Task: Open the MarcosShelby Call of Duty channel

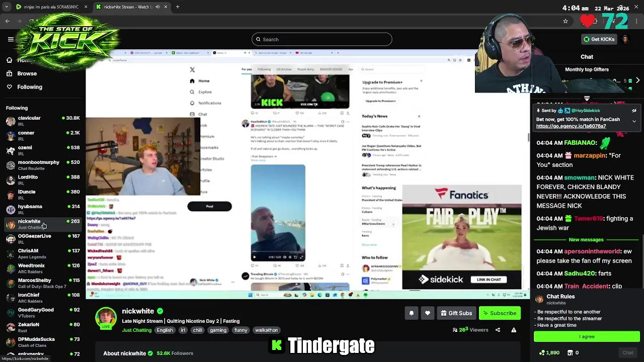Action: (x=42, y=283)
